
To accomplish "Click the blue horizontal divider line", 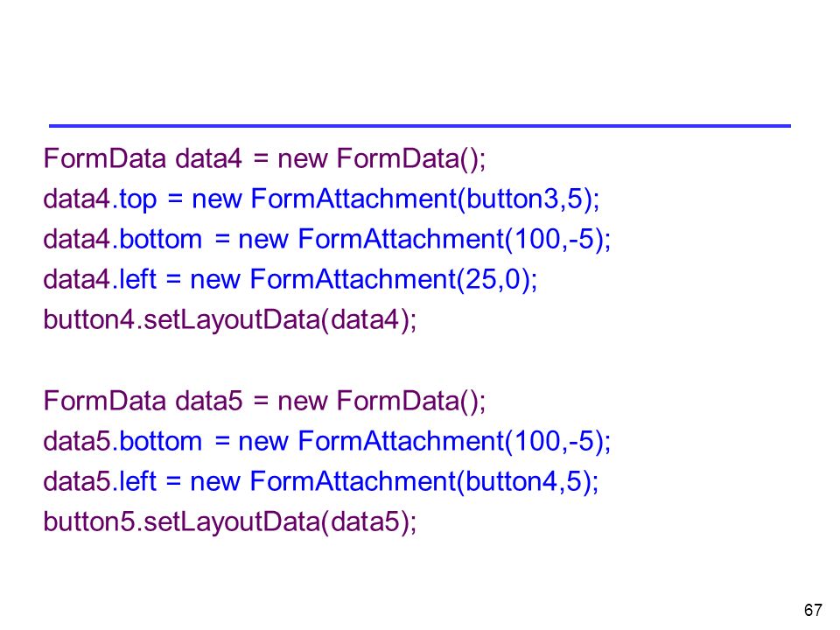I will 420,126.
